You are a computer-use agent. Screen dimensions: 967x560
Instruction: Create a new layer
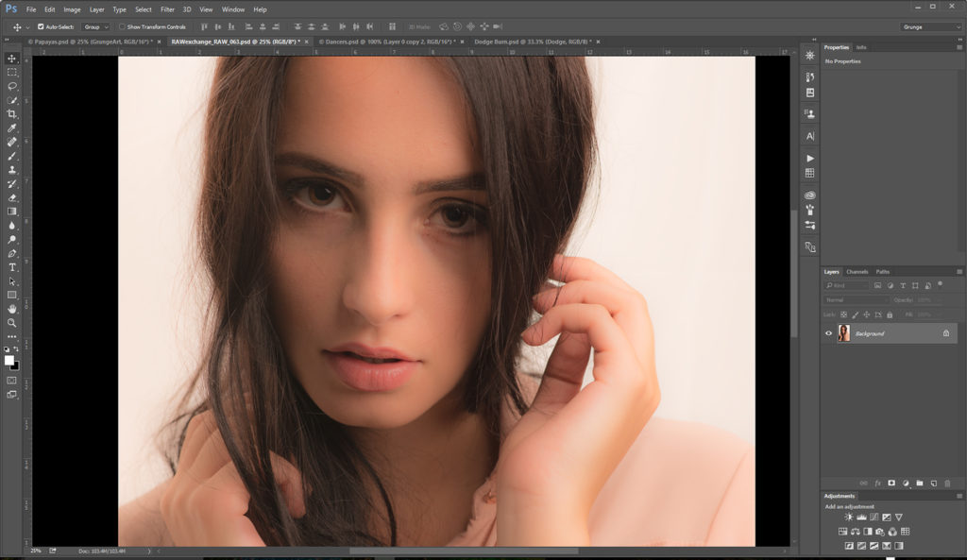pyautogui.click(x=933, y=483)
